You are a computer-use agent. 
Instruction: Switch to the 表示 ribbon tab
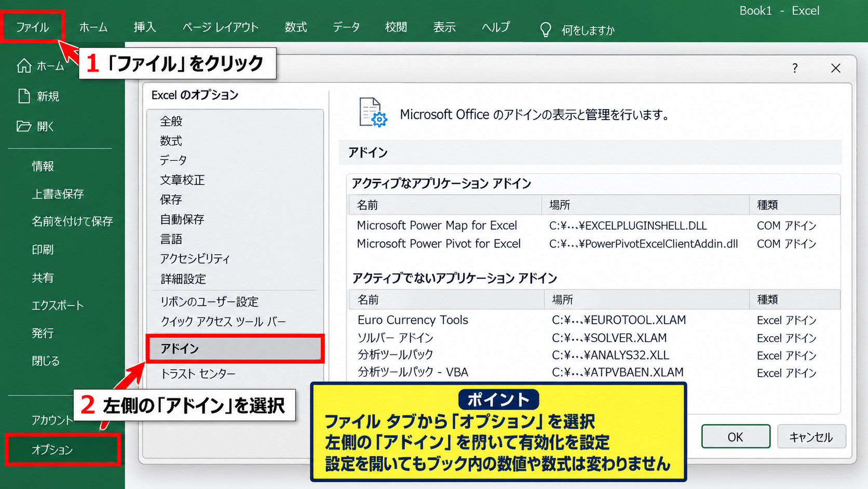[x=444, y=27]
